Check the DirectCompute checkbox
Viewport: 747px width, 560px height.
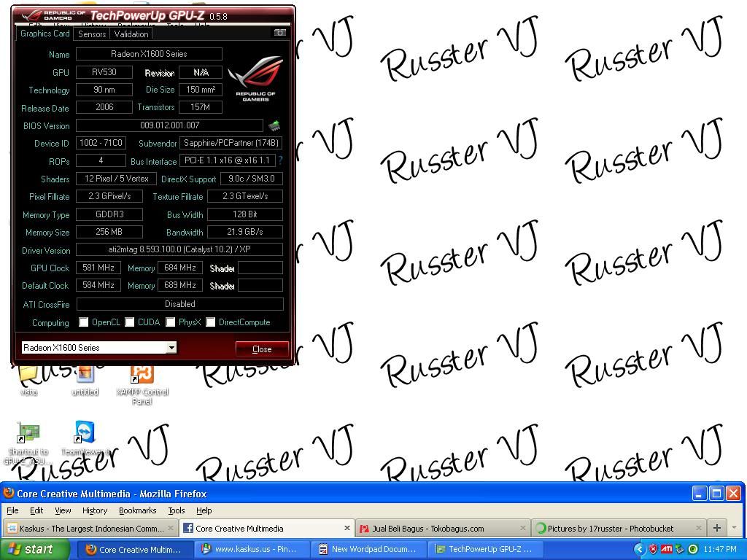pos(211,322)
